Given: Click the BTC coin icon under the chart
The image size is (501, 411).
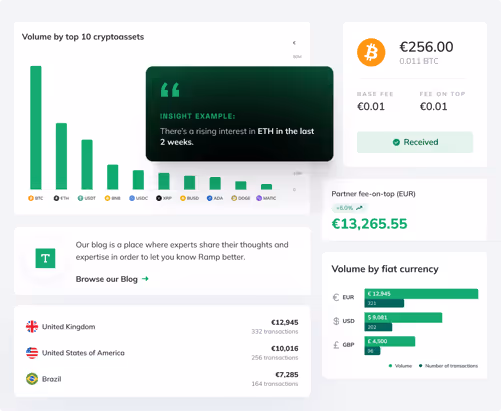Looking at the screenshot, I should point(31,198).
